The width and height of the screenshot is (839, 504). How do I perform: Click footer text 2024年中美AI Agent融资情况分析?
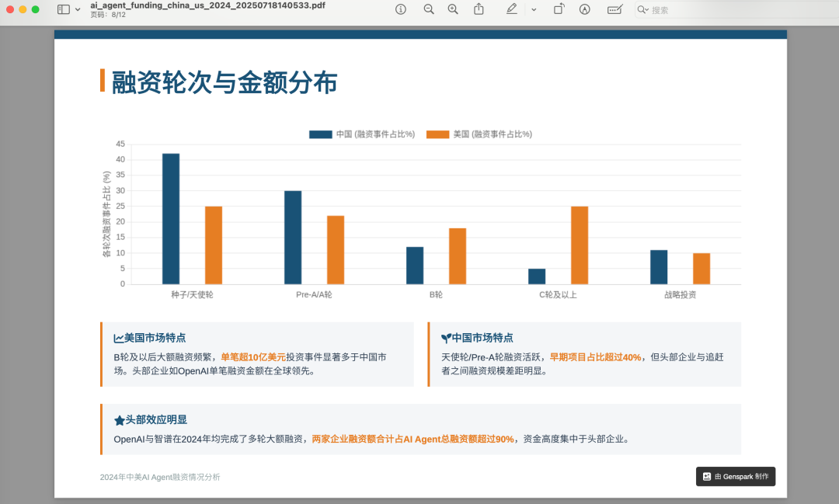160,477
